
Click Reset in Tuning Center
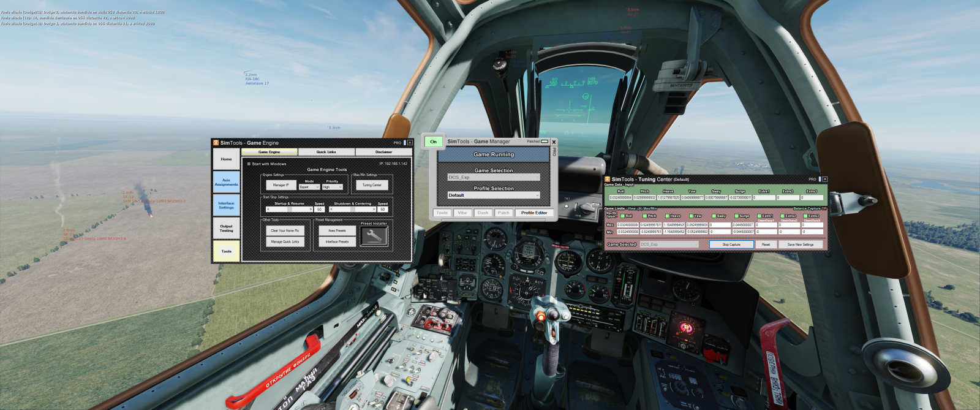click(766, 245)
